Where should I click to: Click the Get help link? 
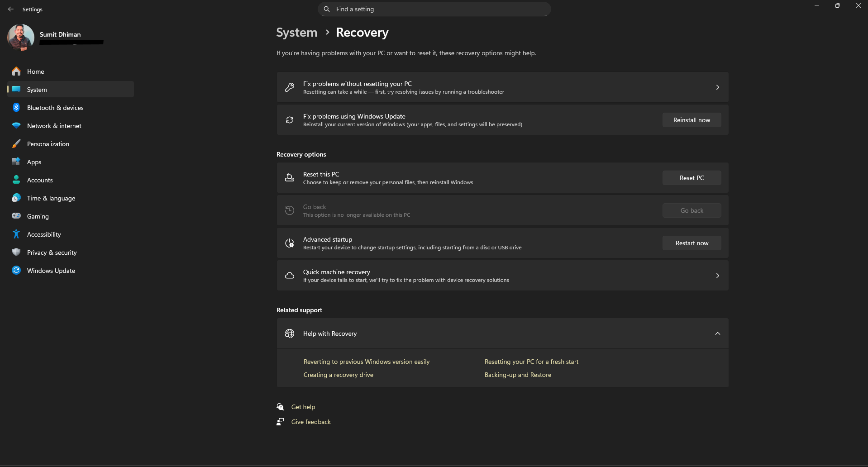tap(303, 407)
